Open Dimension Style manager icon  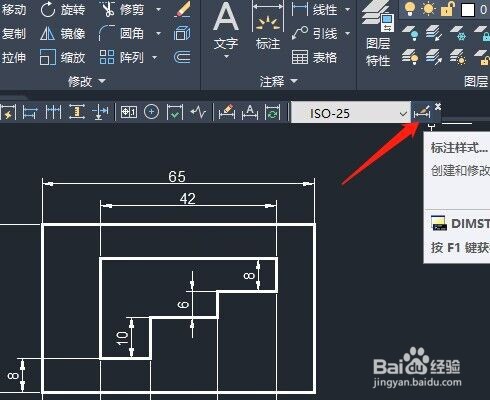pyautogui.click(x=422, y=112)
